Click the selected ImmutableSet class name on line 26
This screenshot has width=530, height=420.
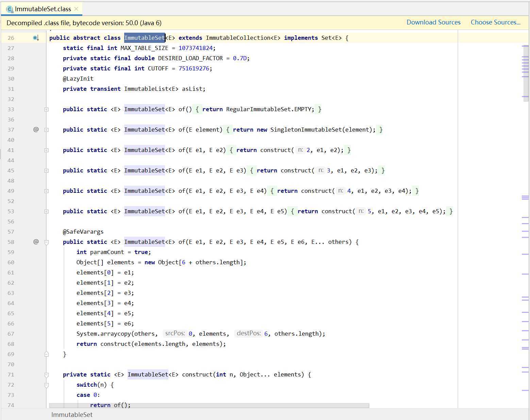click(144, 38)
